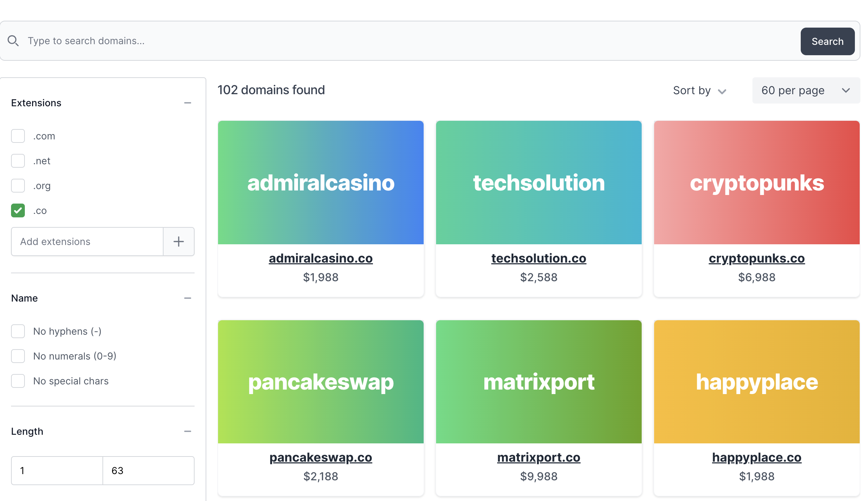Screen dimensions: 868x501
Task: Click the Add extensions text field
Action: pyautogui.click(x=87, y=242)
